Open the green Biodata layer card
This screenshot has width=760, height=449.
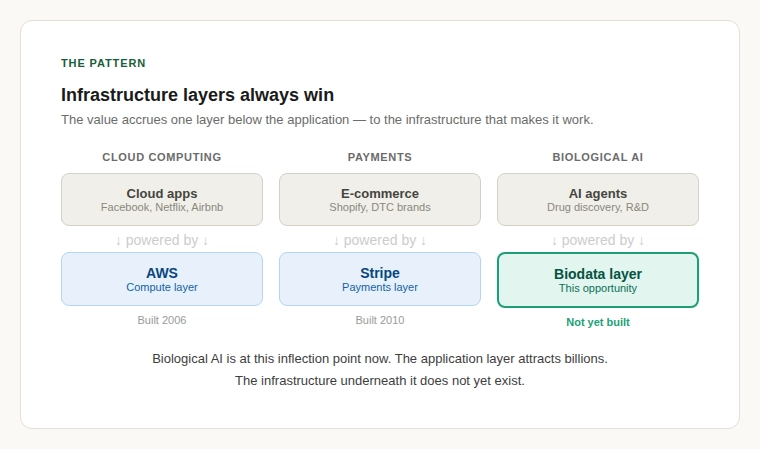click(598, 280)
